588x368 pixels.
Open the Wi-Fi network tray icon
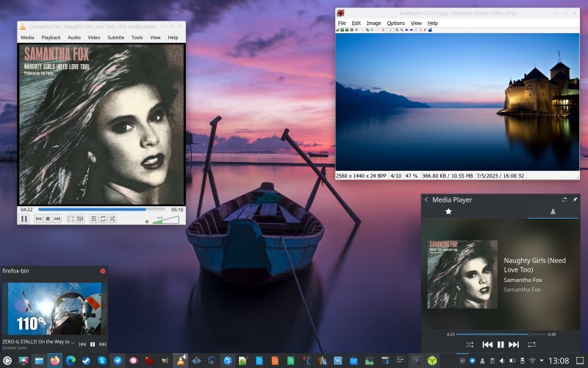pyautogui.click(x=532, y=361)
